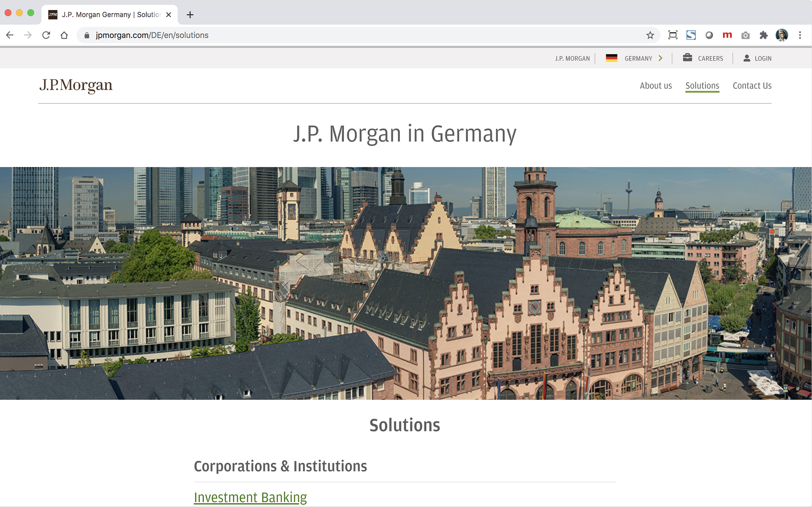
Task: Open the About us navigation item
Action: pyautogui.click(x=656, y=86)
